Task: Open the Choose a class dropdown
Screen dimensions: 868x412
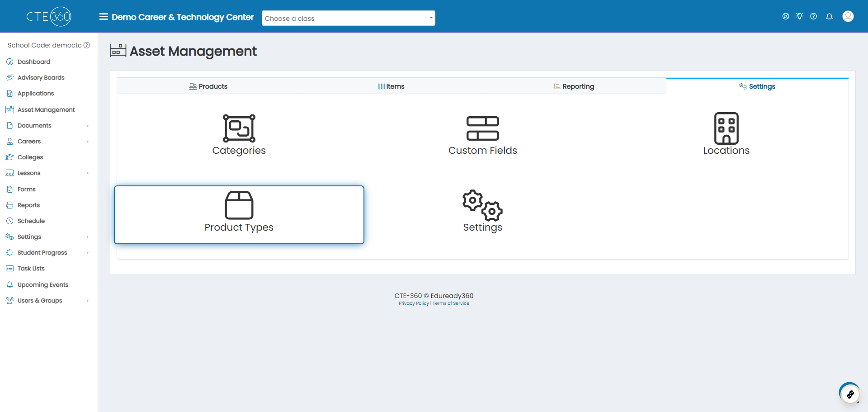Action: (x=349, y=18)
